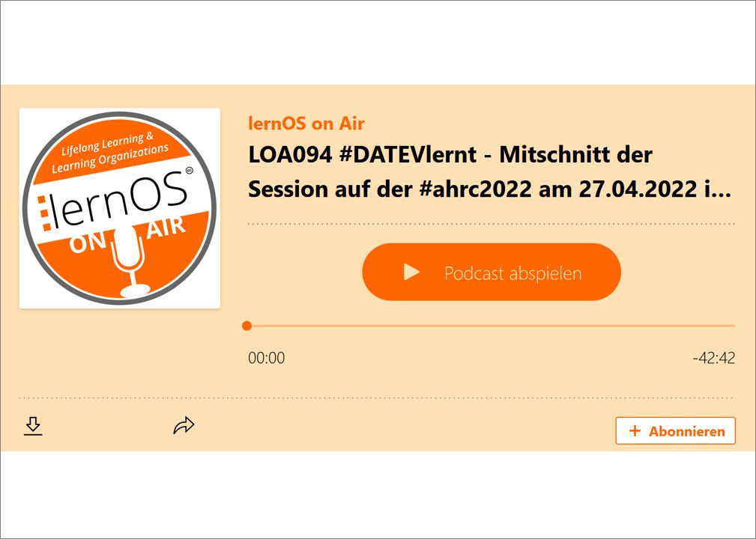The image size is (756, 539).
Task: Open the LOA094 #DATEVlernt episode title
Action: pos(489,172)
